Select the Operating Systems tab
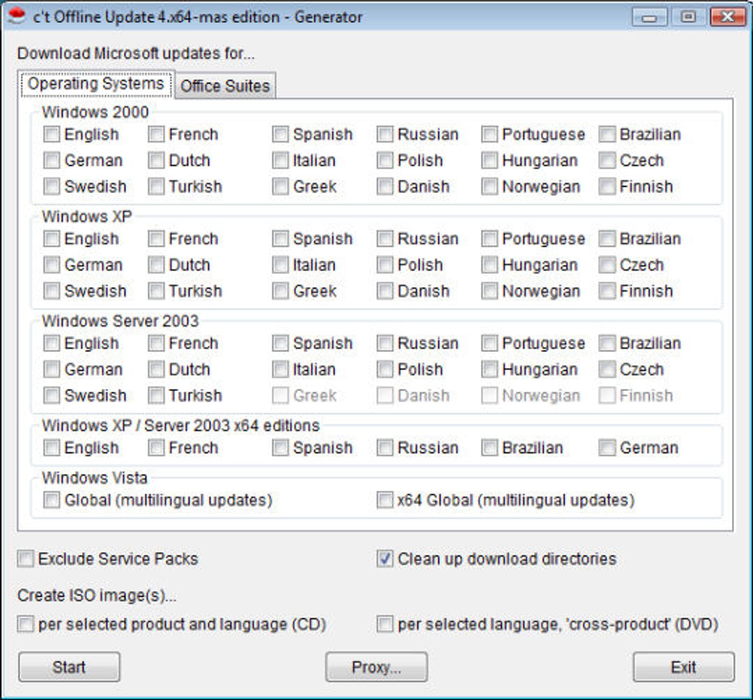The width and height of the screenshot is (753, 700). pyautogui.click(x=96, y=84)
